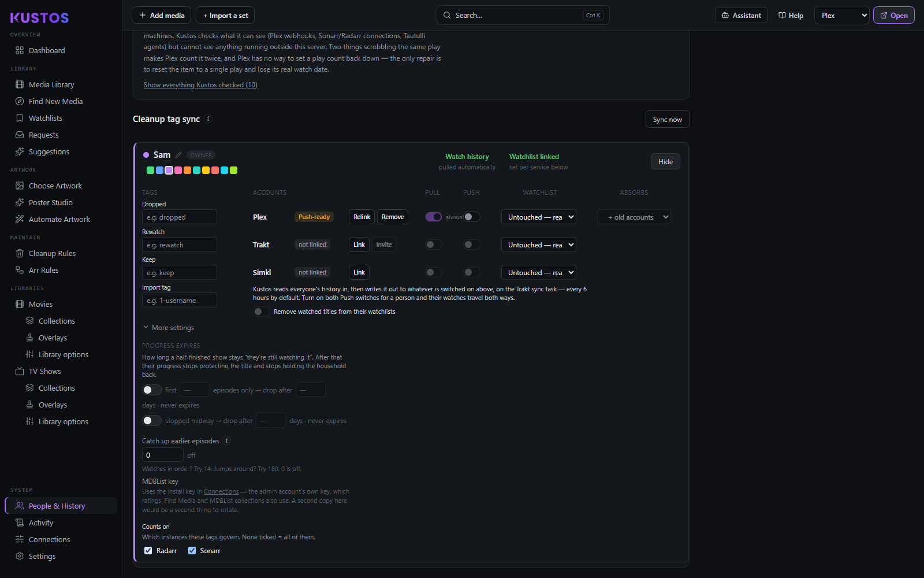Click the Sync now button

pyautogui.click(x=667, y=119)
